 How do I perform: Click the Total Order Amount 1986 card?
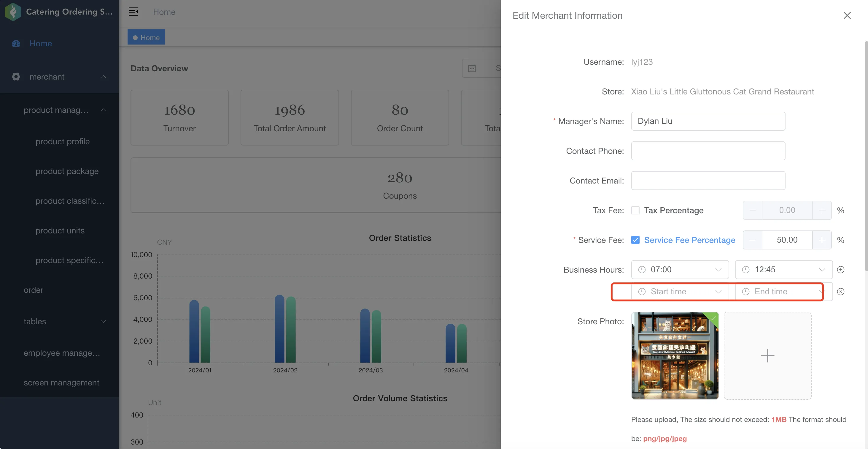tap(290, 118)
